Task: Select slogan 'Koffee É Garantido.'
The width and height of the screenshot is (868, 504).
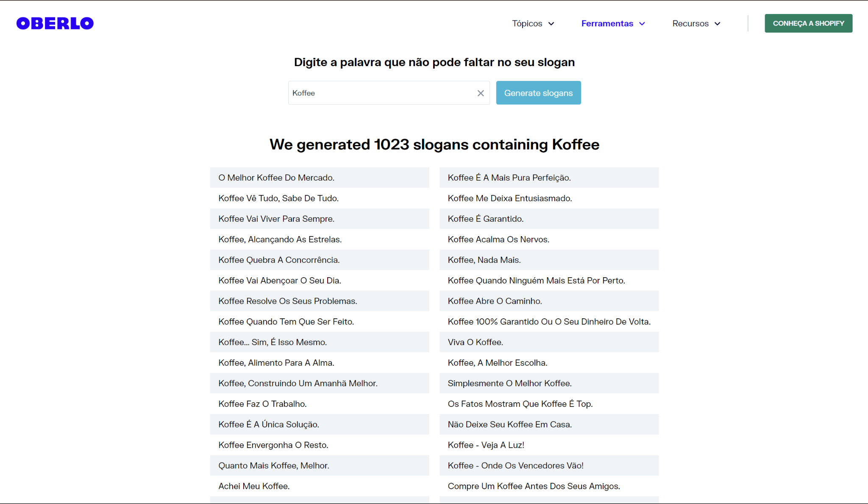Action: coord(549,219)
